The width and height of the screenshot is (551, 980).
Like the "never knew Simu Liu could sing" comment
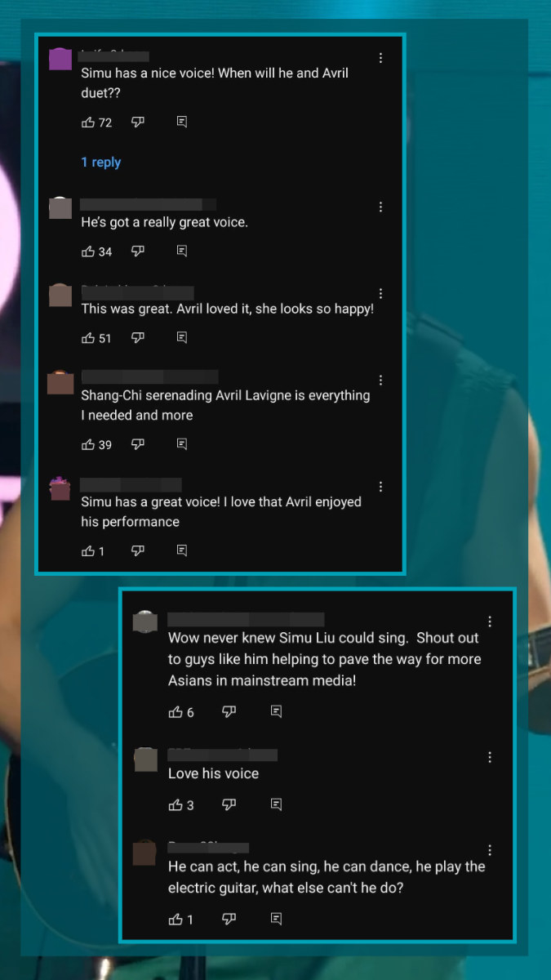pyautogui.click(x=176, y=712)
